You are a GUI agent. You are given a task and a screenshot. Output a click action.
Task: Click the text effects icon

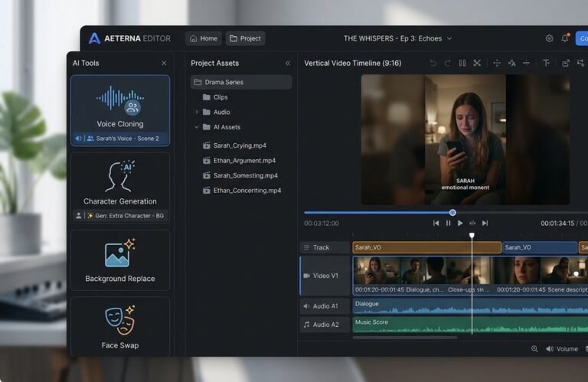click(x=512, y=63)
